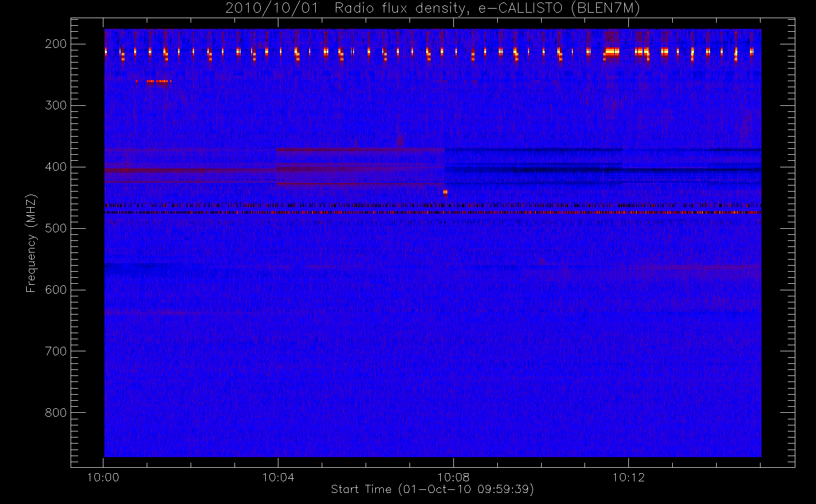The height and width of the screenshot is (504, 816).
Task: Click the 'Start Time (01-Oct-10 09:59:39)' label
Action: [432, 489]
